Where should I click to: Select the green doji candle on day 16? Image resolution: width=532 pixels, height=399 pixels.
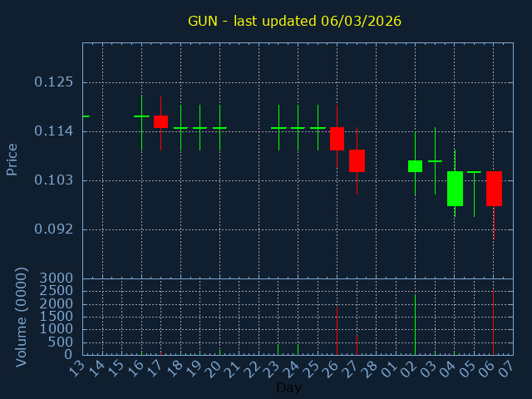[141, 116]
